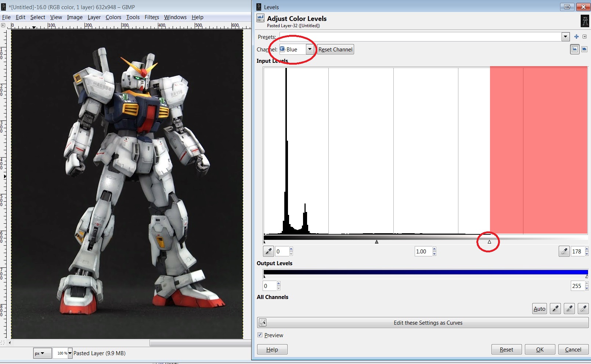Click the stepper for input high level 178
This screenshot has height=364, width=591.
(587, 251)
